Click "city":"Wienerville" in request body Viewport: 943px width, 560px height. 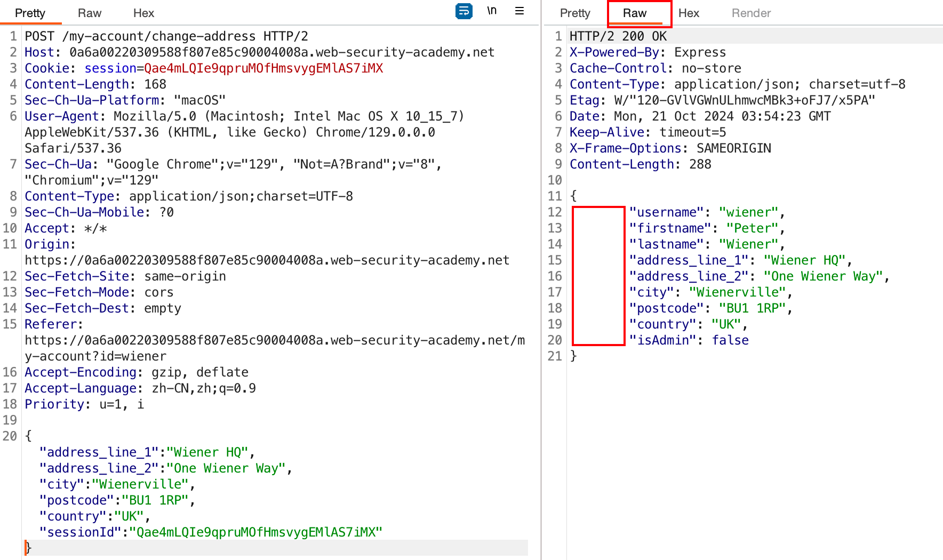coord(118,484)
